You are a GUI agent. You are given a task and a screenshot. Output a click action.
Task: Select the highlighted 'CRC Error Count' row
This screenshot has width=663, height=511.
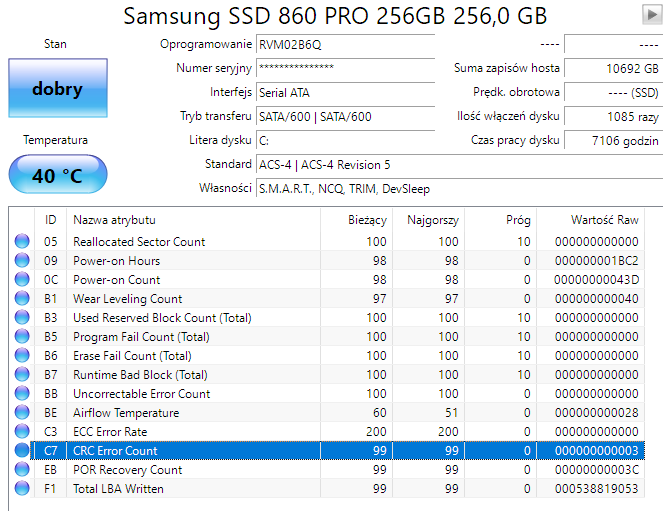[337, 451]
